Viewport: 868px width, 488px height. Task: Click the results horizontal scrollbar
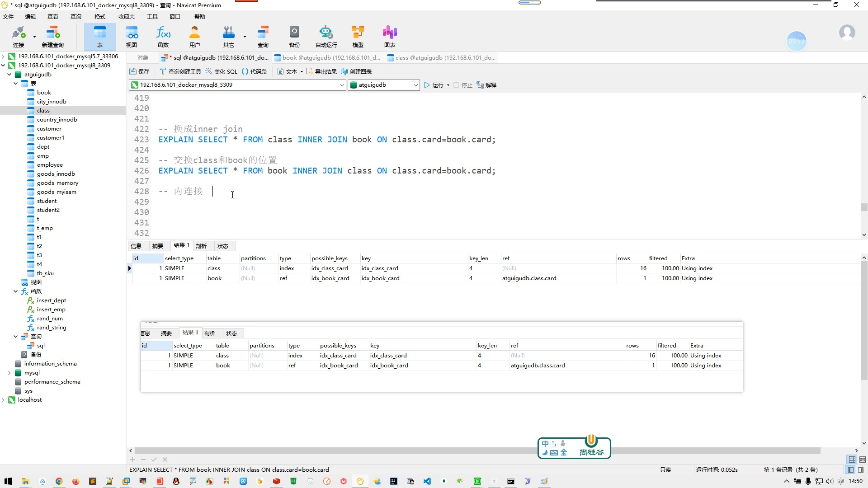477,451
